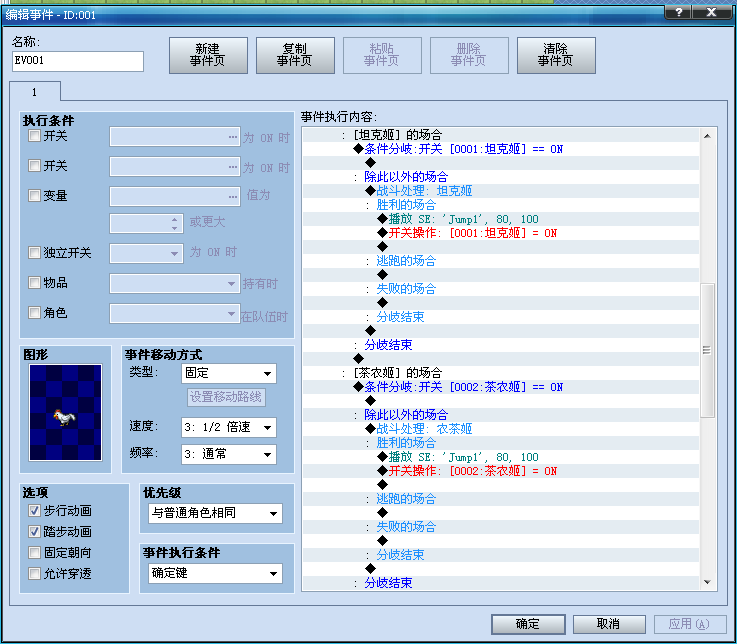
Task: Select event page tab 1
Action: coord(35,92)
